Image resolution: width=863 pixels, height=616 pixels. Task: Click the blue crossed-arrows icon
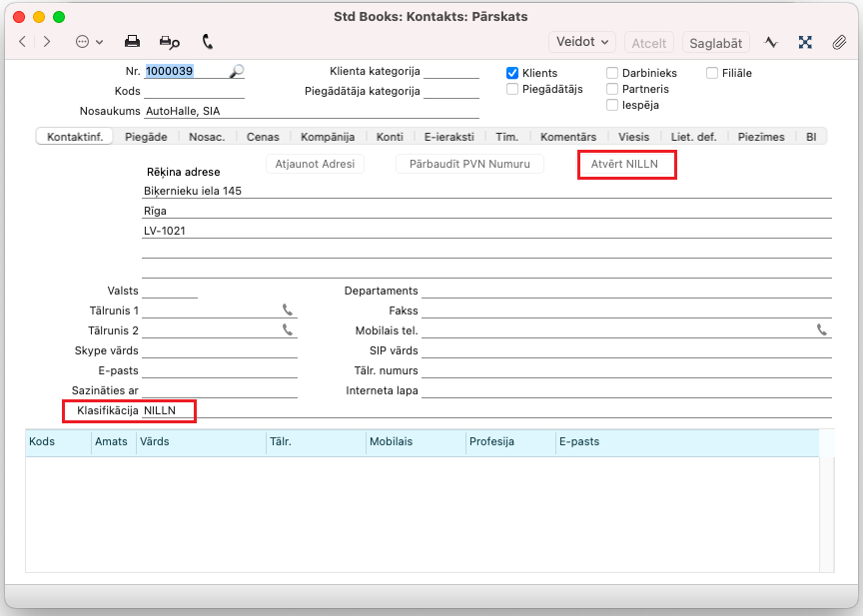[x=805, y=42]
